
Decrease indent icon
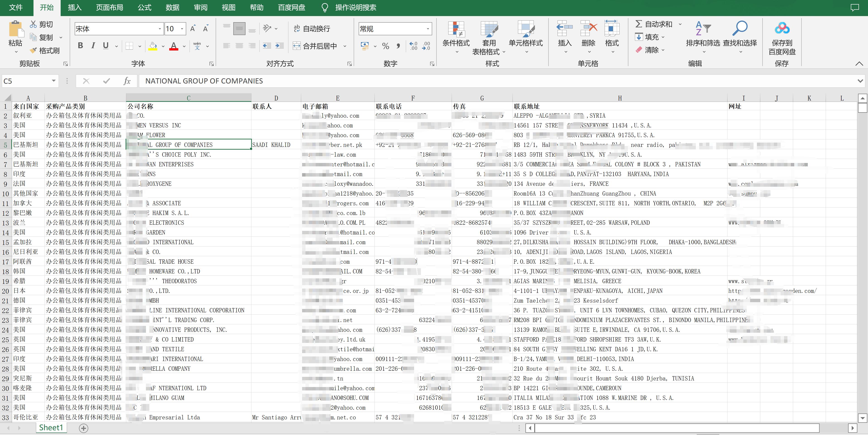[x=267, y=46]
